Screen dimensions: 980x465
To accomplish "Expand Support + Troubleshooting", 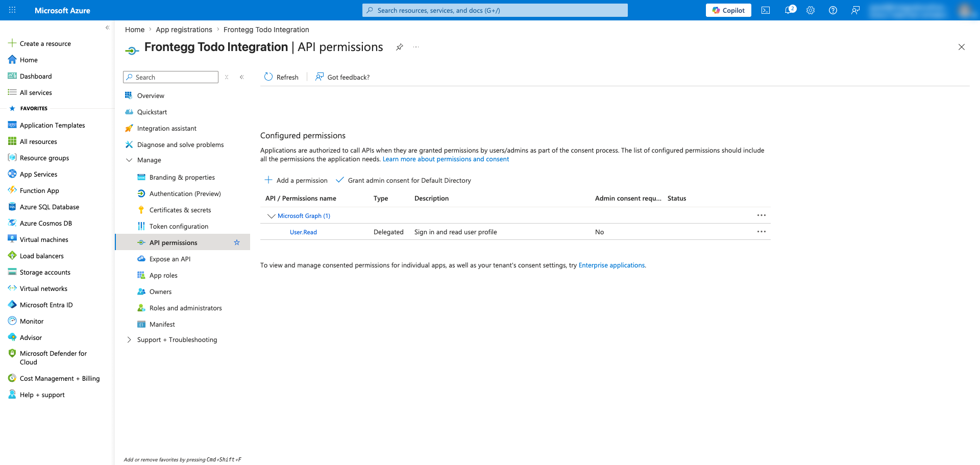I will 129,339.
